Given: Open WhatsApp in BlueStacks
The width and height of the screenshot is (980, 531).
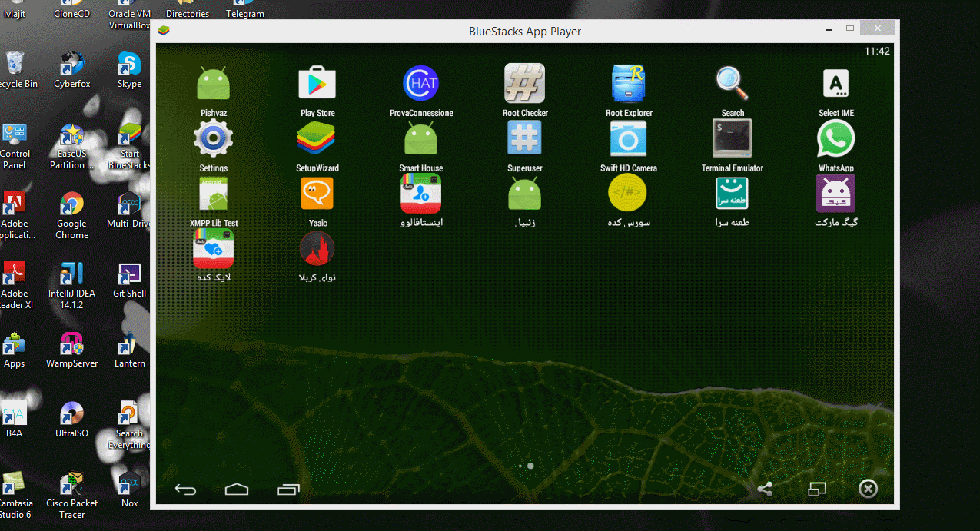Looking at the screenshot, I should coord(835,139).
